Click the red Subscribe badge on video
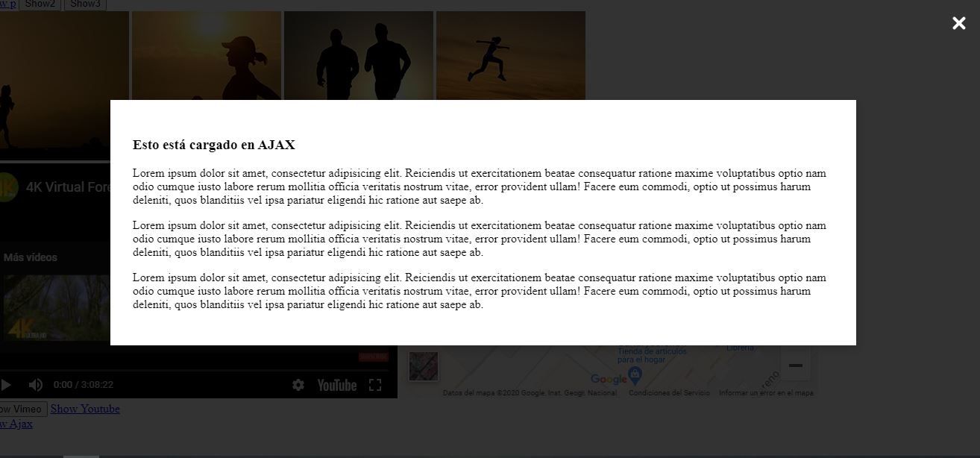The image size is (980, 458). point(373,357)
